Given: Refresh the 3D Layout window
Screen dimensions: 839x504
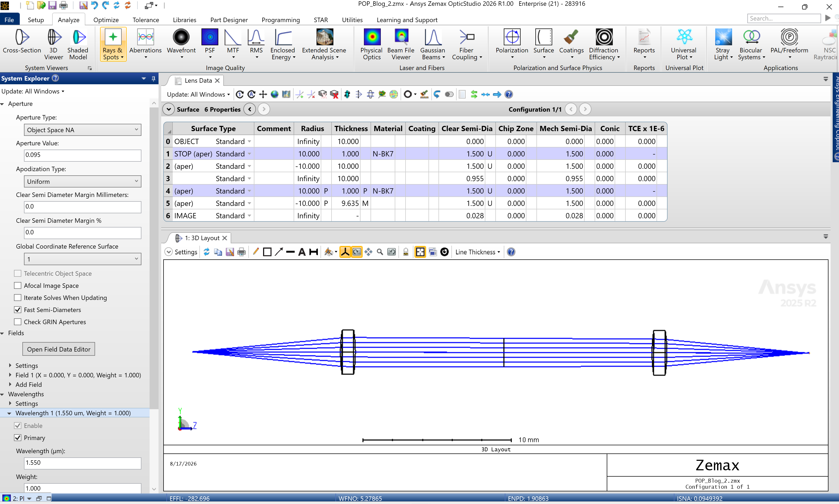Looking at the screenshot, I should point(206,252).
